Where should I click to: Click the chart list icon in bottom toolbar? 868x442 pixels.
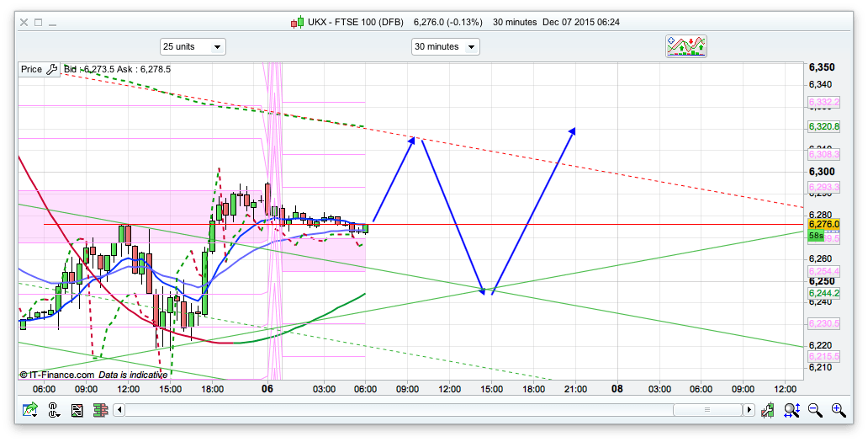click(x=77, y=410)
